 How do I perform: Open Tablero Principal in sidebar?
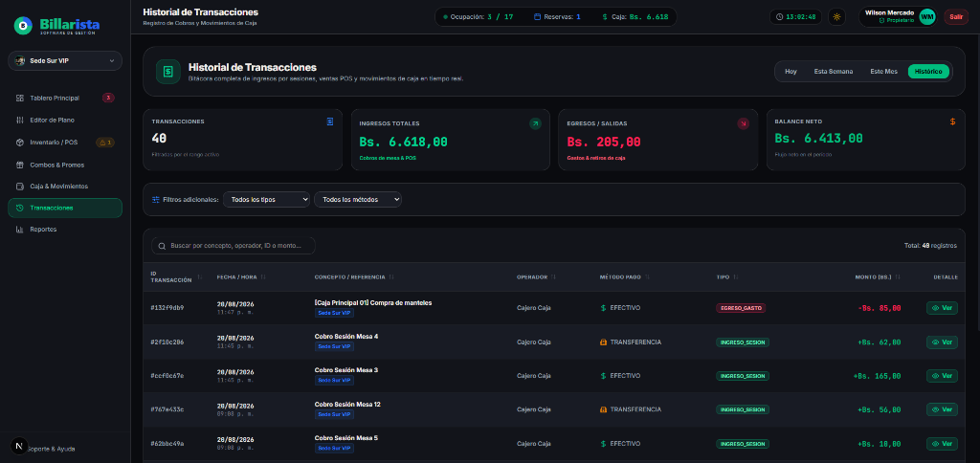[x=65, y=99]
